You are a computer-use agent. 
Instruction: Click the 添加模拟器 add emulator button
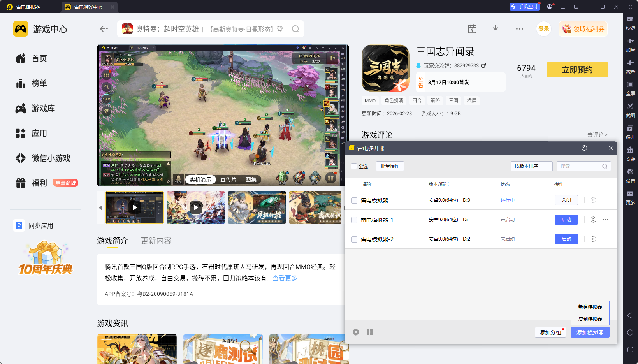[x=590, y=332]
